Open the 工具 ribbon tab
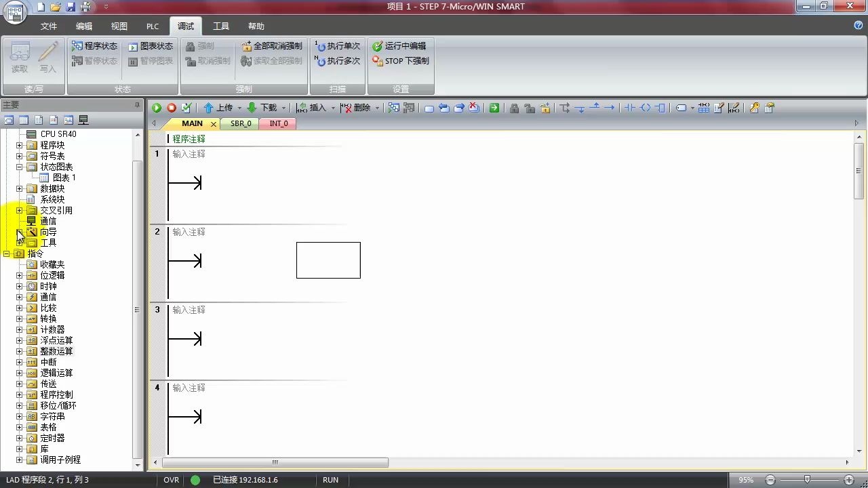The height and width of the screenshot is (488, 868). [221, 26]
